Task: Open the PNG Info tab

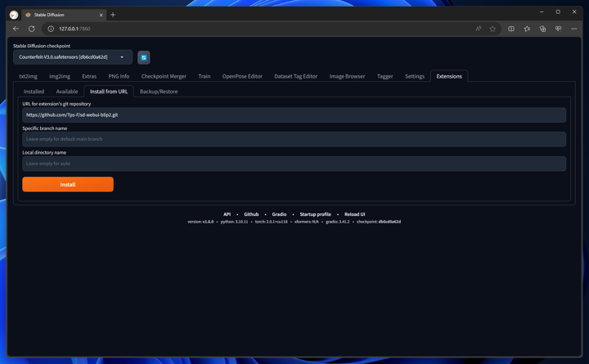Action: tap(119, 76)
